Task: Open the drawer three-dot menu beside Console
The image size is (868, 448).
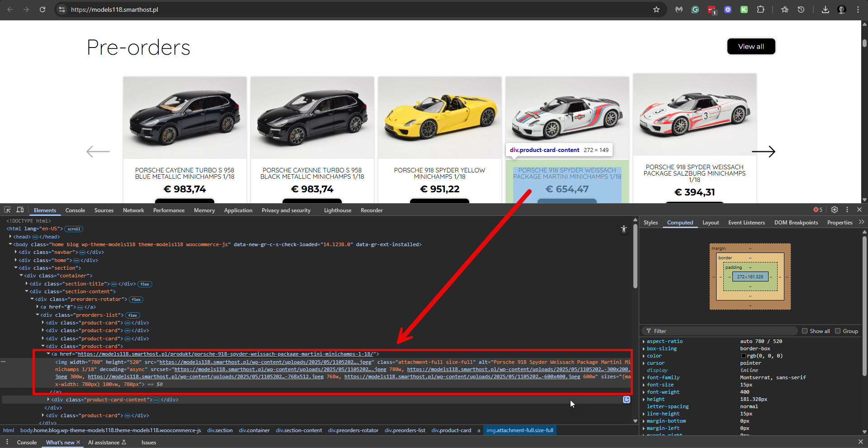Action: pyautogui.click(x=7, y=442)
